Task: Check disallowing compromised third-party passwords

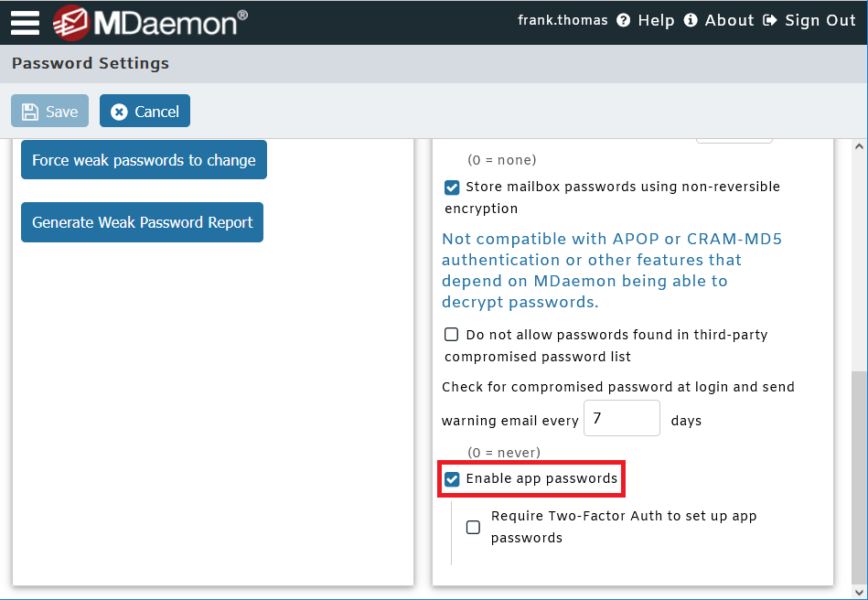Action: (451, 334)
